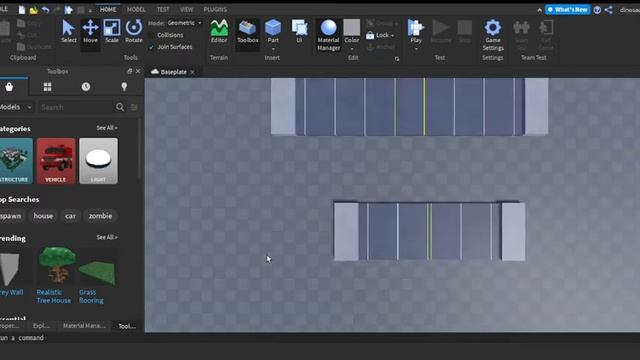
Task: Select Grass flooring model
Action: point(97,276)
